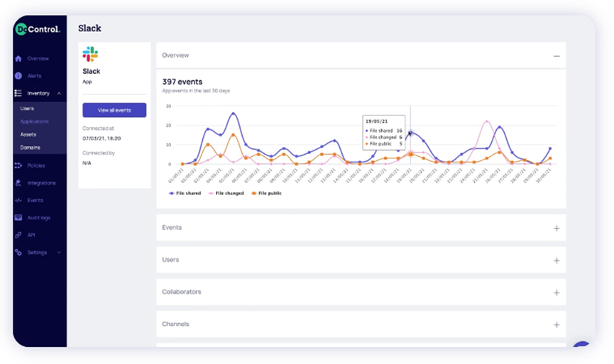Screen dimensions: 614x364
Task: Click the View all events button
Action: 114,110
